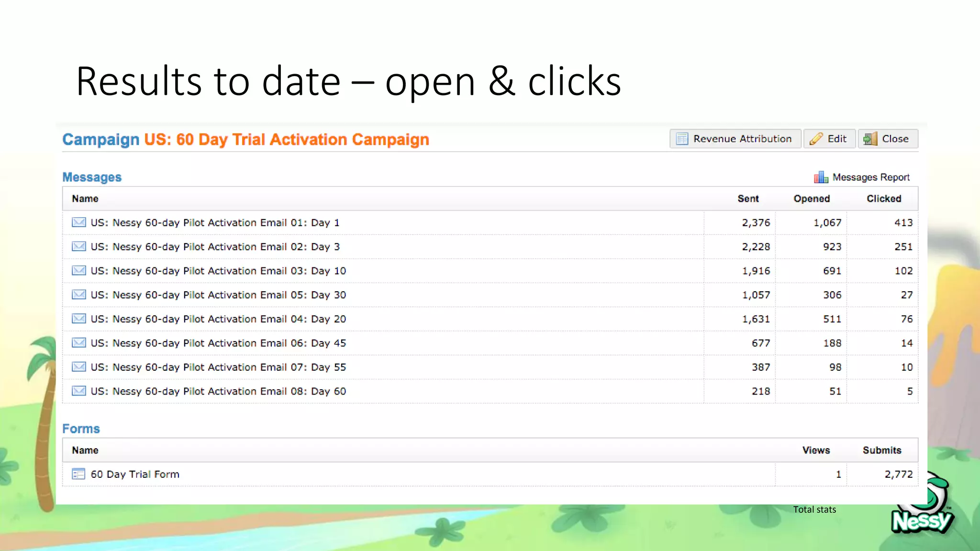This screenshot has width=980, height=551.
Task: Click sent value 387 for Email 07
Action: click(761, 367)
